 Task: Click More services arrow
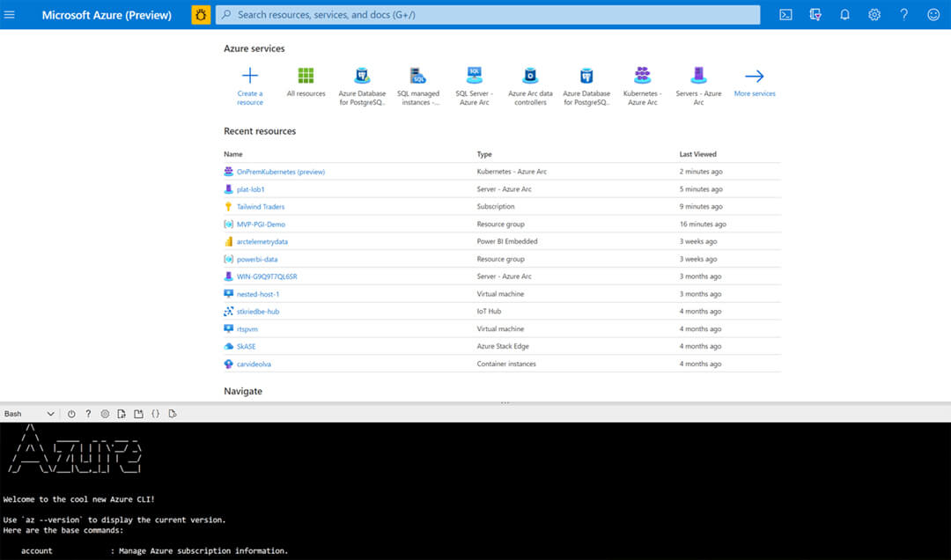click(x=755, y=84)
